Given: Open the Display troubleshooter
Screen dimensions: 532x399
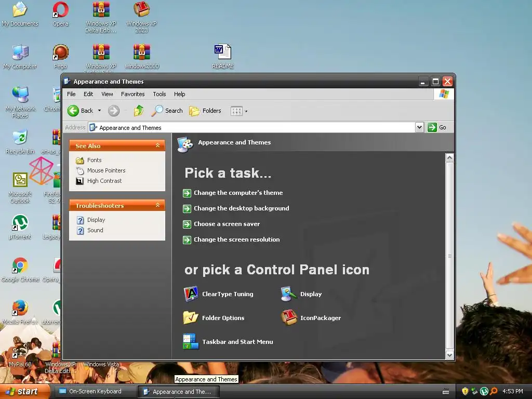Looking at the screenshot, I should 91,220.
